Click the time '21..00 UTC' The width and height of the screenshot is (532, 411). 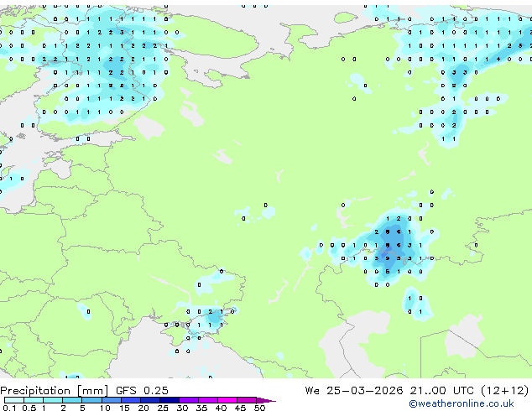(x=441, y=391)
